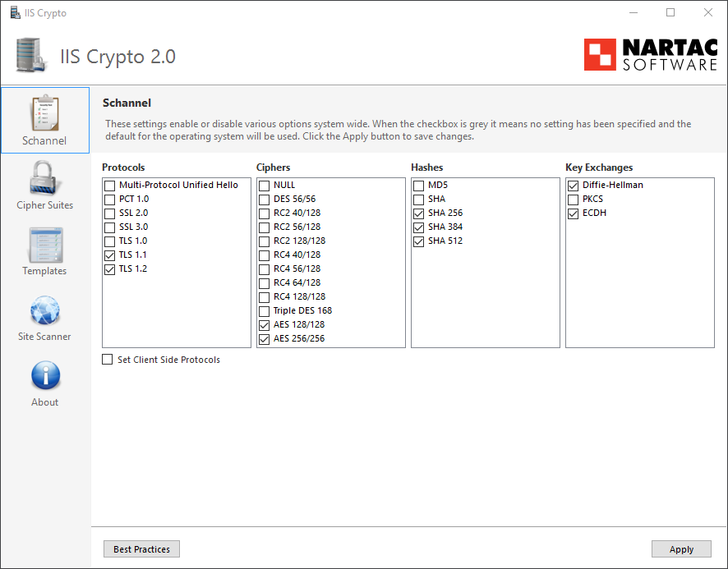The image size is (728, 569).
Task: Uncheck the TLS 1.2 protocol
Action: coord(109,269)
